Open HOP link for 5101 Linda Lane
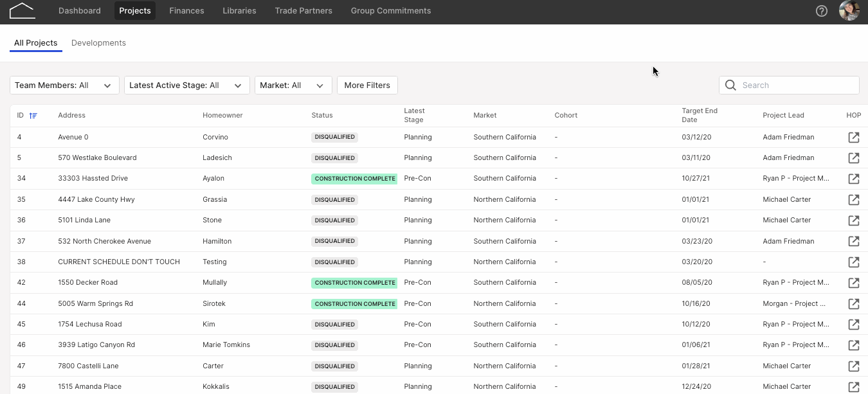The height and width of the screenshot is (394, 868). [854, 220]
